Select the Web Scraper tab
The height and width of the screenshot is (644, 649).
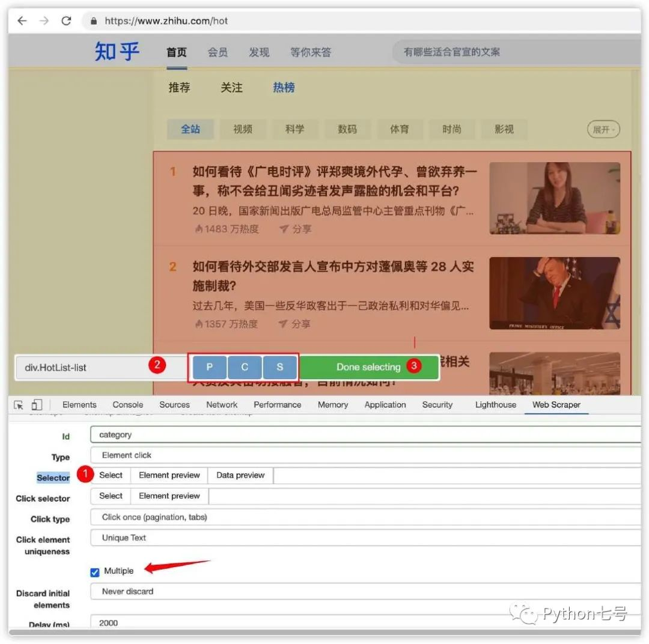[x=556, y=405]
